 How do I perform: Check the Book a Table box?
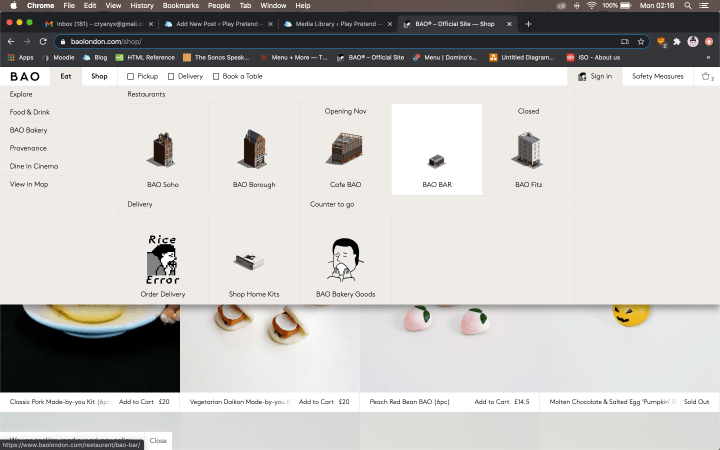coord(216,76)
